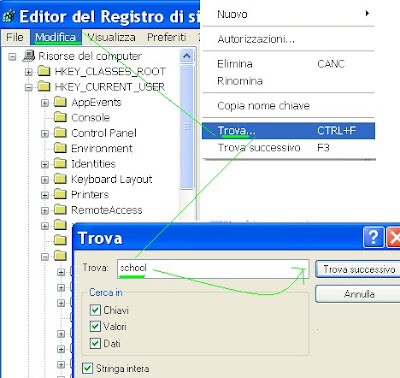The height and width of the screenshot is (378, 400).
Task: Choose the Trova successivo F3 menu entry
Action: coord(289,148)
